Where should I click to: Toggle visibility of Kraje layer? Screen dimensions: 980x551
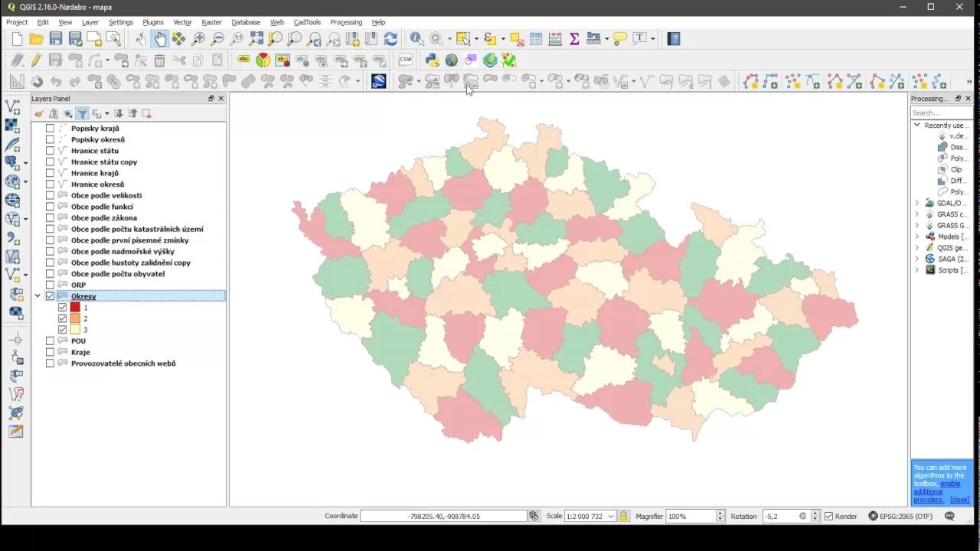tap(50, 352)
